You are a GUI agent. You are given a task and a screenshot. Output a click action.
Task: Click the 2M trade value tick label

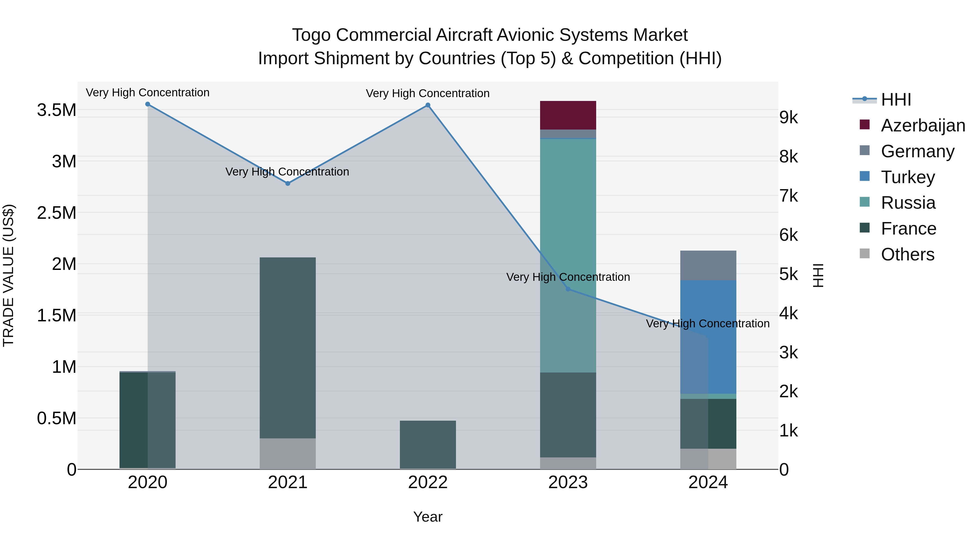(x=64, y=264)
